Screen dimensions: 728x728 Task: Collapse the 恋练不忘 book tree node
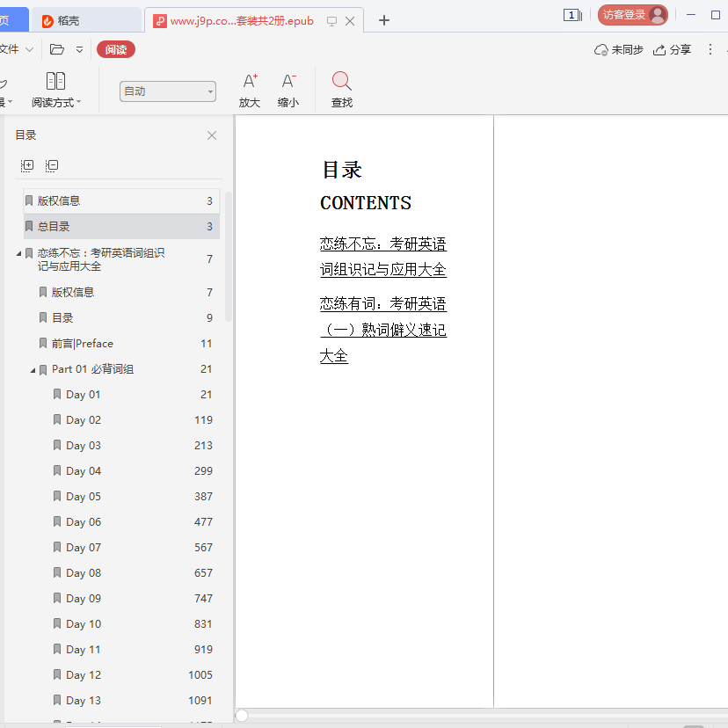click(19, 253)
